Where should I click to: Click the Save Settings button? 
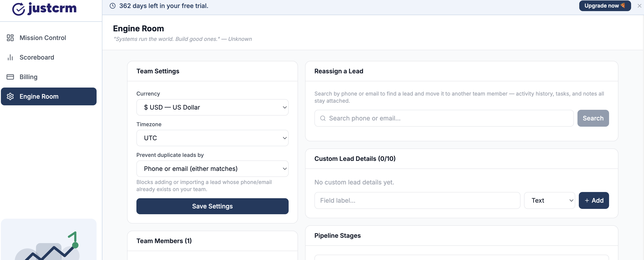[212, 206]
